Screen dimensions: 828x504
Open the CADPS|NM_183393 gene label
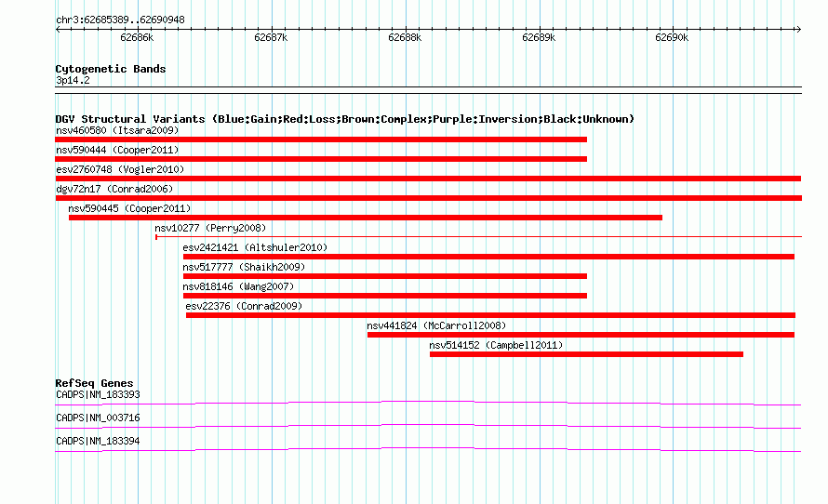pos(98,395)
